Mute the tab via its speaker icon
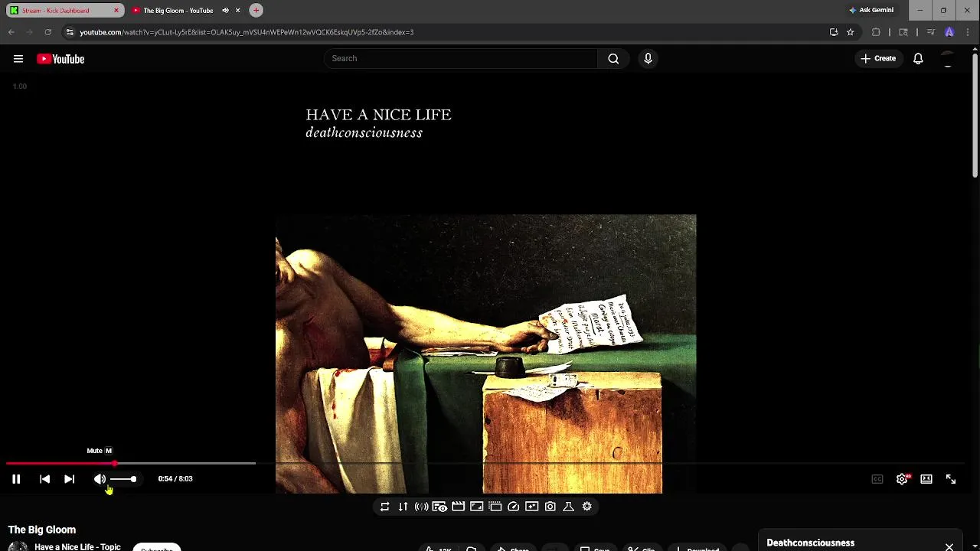Viewport: 980px width, 551px height. (x=225, y=11)
